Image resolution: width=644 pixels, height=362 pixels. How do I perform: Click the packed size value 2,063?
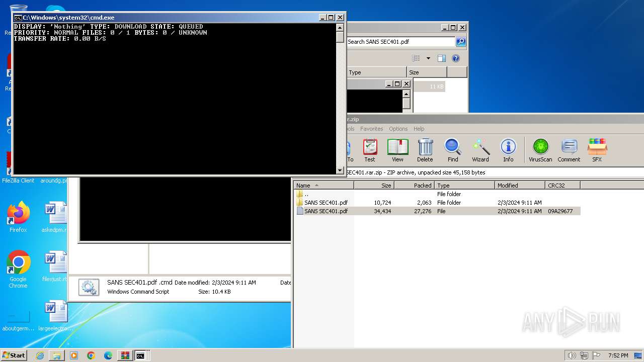[x=424, y=203]
